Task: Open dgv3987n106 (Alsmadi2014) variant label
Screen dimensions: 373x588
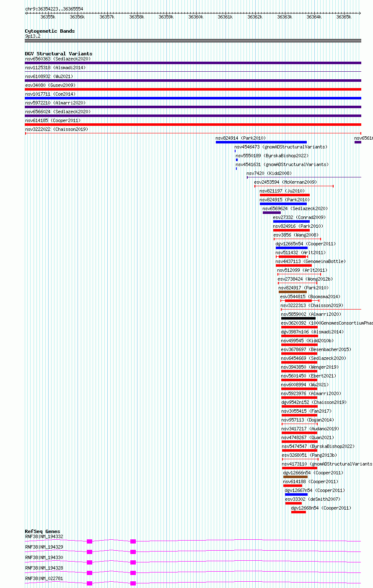Action: coord(312,332)
